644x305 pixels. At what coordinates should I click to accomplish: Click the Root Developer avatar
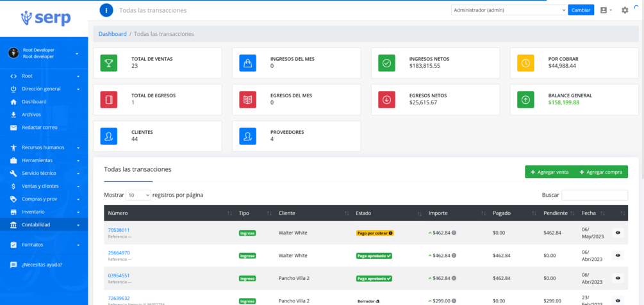tap(13, 53)
